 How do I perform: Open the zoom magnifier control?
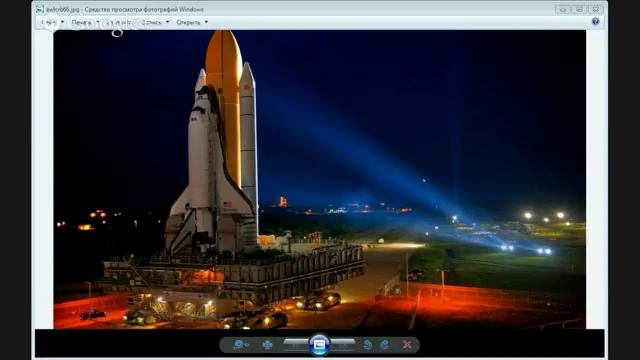[240, 345]
